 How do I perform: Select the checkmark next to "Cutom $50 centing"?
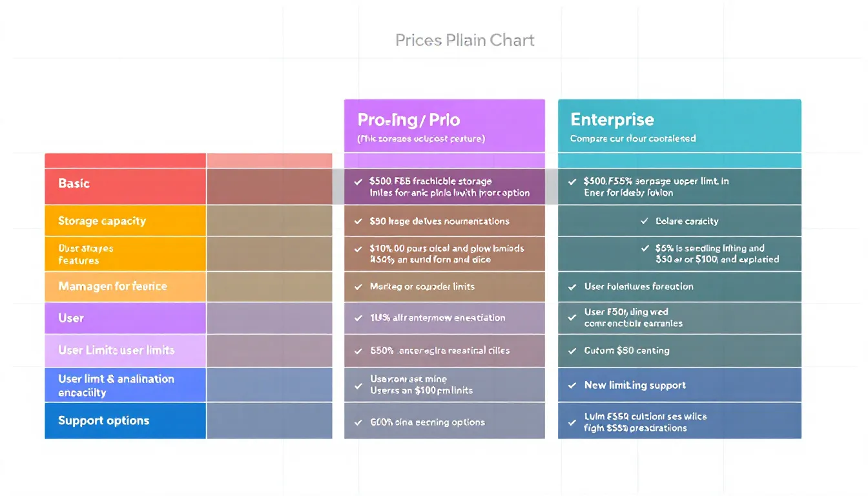click(572, 351)
